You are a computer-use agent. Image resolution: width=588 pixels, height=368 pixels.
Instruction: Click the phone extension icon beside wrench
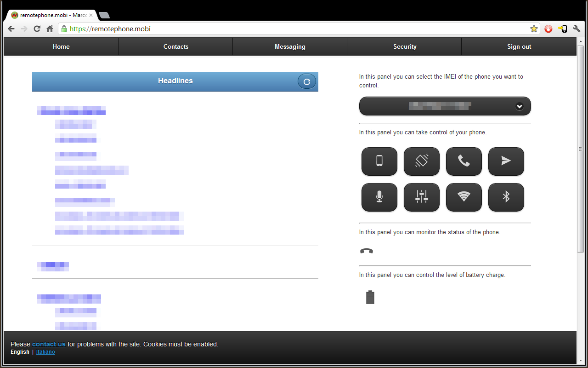coord(563,29)
